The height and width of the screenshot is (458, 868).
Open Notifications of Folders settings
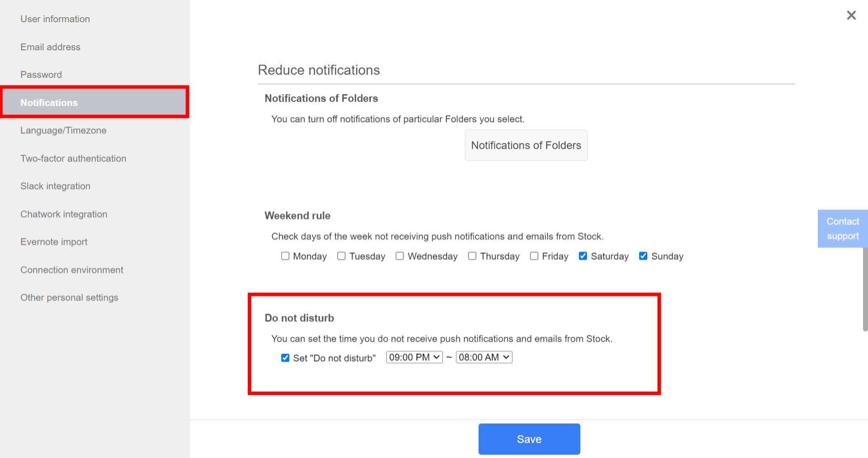(526, 145)
